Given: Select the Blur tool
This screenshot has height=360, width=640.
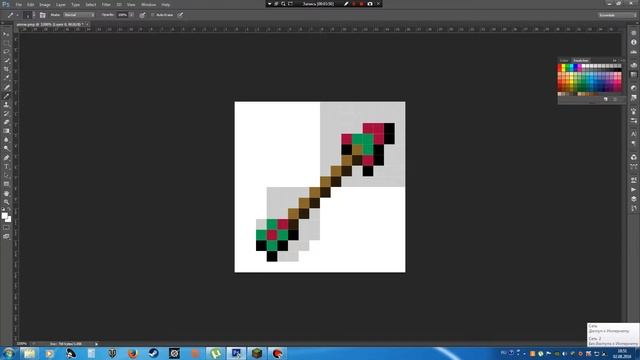Looking at the screenshot, I should (x=6, y=140).
